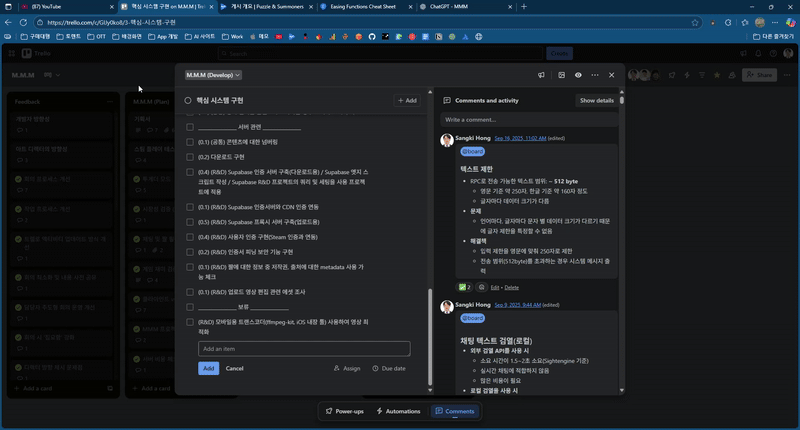The image size is (800, 430).
Task: Check the '(0.5) (R&D) Supabase 프록시 서버' item
Action: (190, 222)
